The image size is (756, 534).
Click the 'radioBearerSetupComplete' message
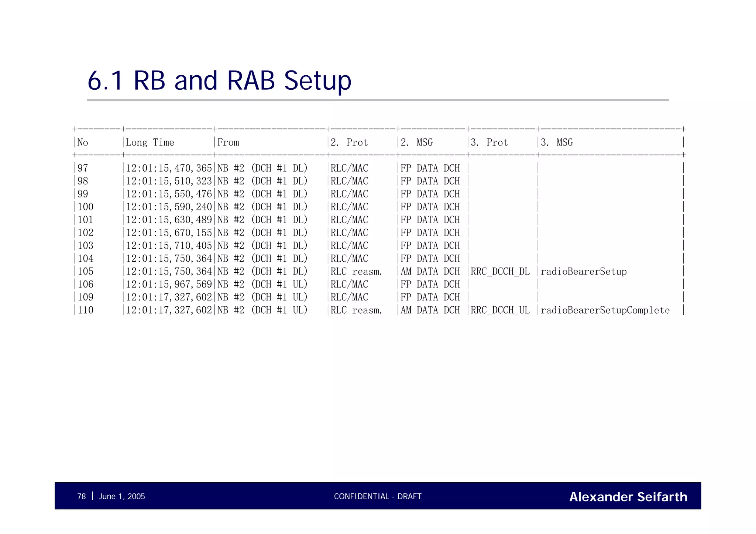tap(605, 311)
